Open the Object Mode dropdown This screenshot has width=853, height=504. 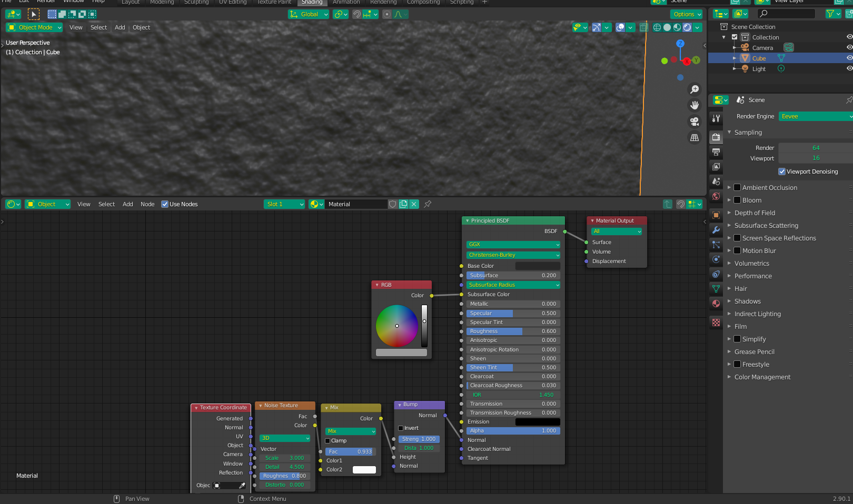[x=34, y=27]
